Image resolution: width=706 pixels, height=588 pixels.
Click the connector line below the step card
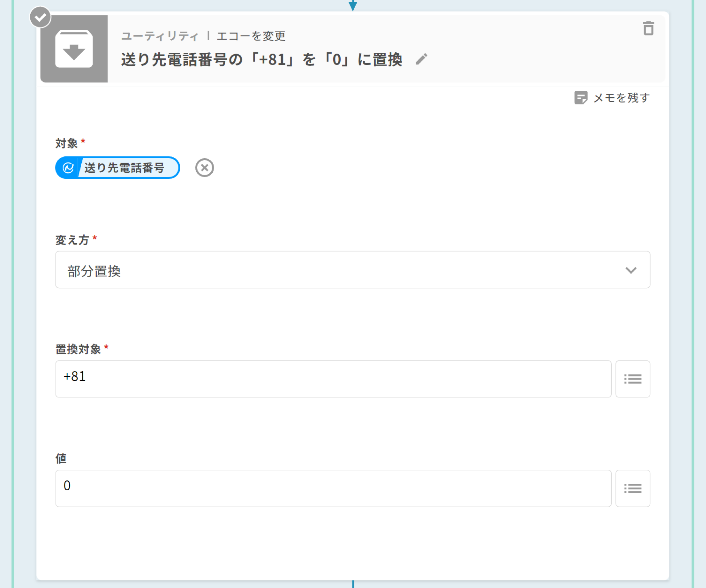pyautogui.click(x=353, y=584)
